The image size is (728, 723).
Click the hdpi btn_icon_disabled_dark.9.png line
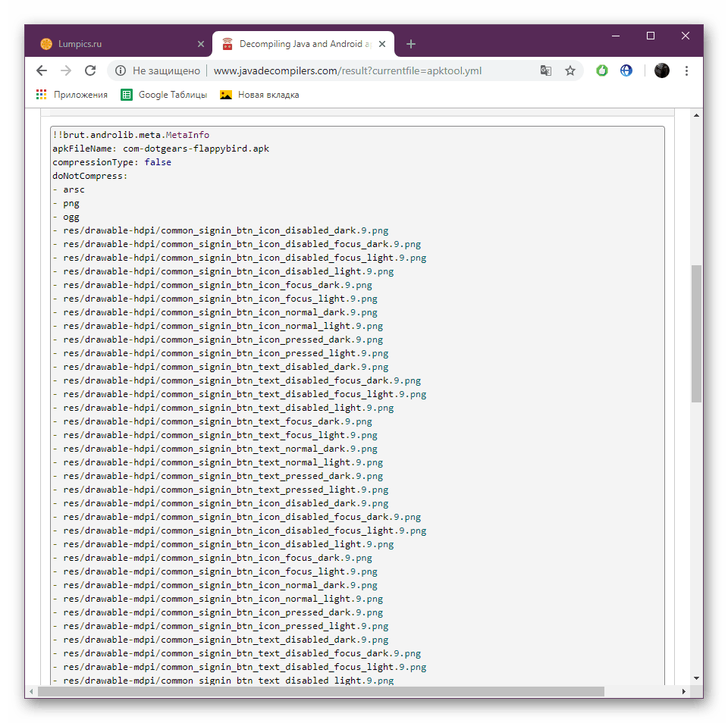coord(221,230)
